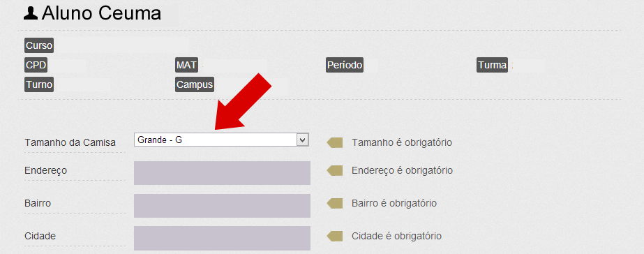
Task: Click the tag icon beside Cidade é obrigatório
Action: [335, 236]
